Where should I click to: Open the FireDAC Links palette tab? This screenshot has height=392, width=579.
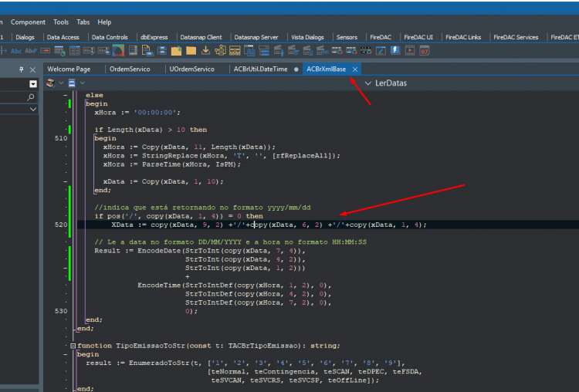pyautogui.click(x=463, y=37)
